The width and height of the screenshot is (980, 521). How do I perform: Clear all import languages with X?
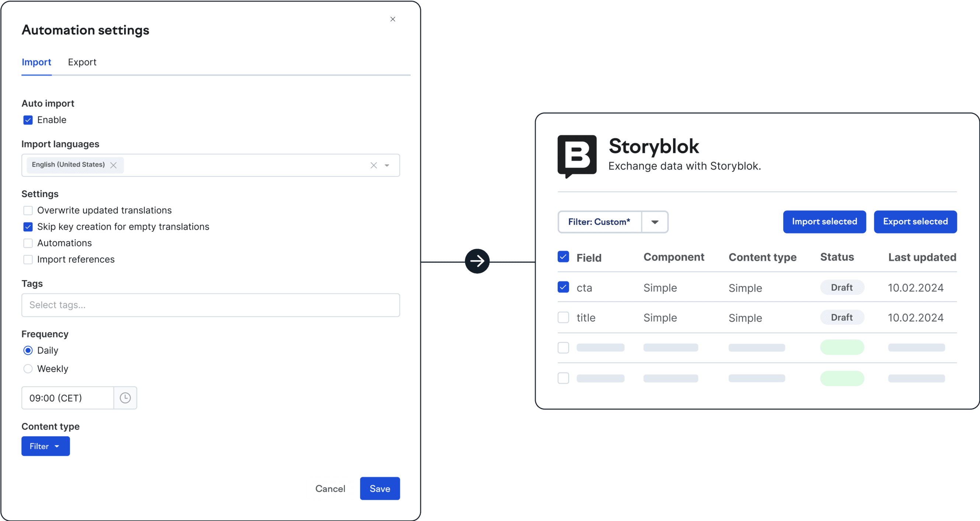pos(374,165)
